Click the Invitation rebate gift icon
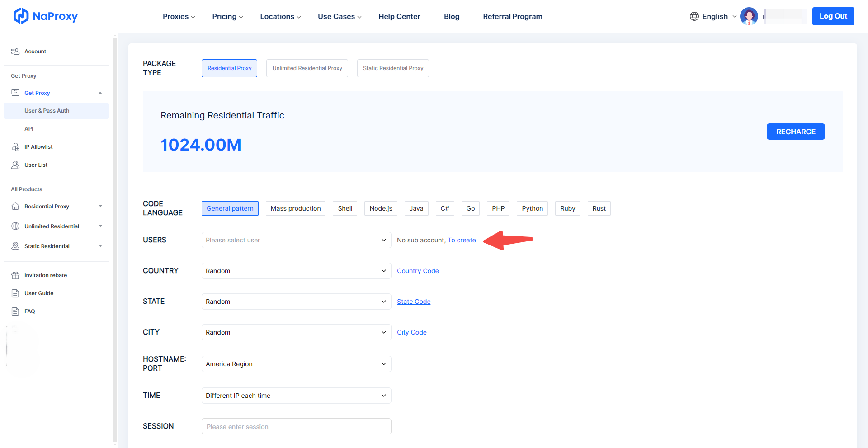 tap(15, 275)
